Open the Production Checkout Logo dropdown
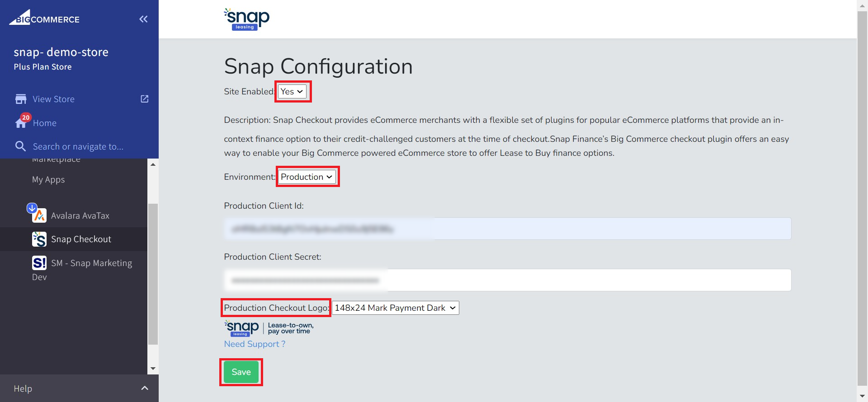This screenshot has width=868, height=402. click(x=396, y=308)
